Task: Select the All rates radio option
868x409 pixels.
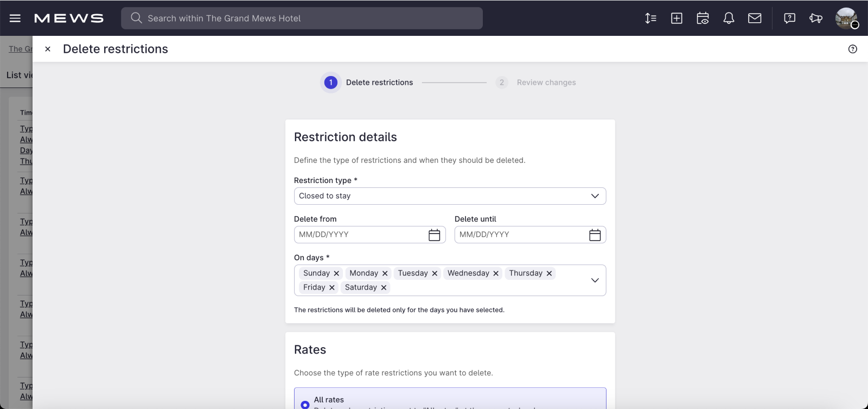Action: [x=305, y=404]
